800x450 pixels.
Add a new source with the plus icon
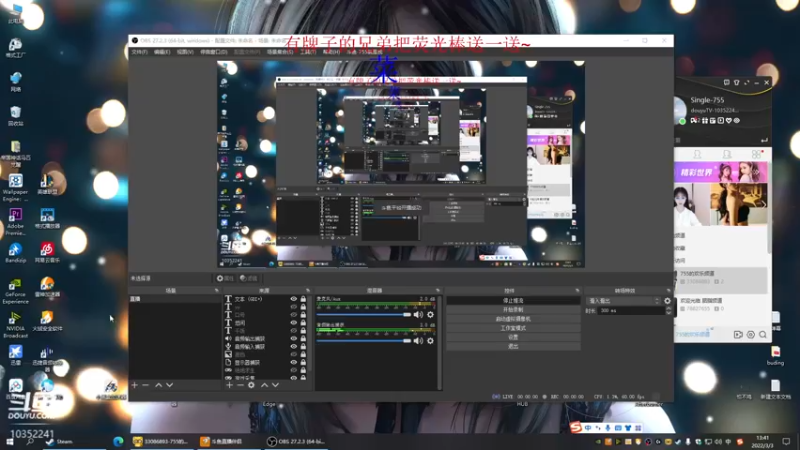coord(230,385)
